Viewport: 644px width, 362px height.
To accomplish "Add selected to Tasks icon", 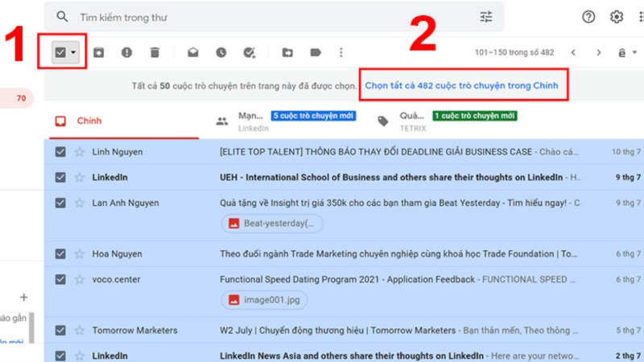I will pyautogui.click(x=250, y=52).
